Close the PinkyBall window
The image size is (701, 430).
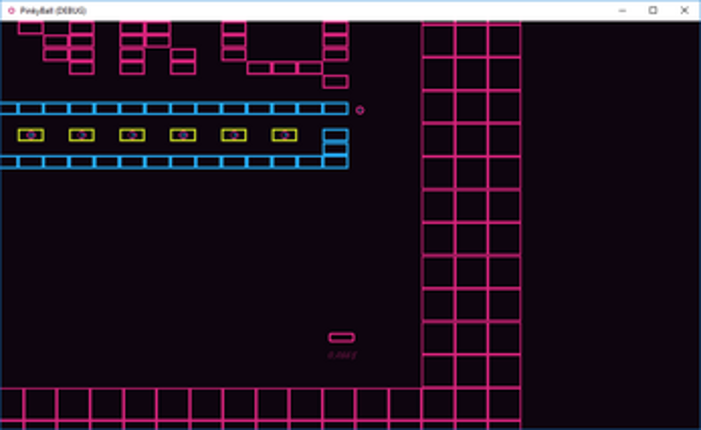(x=684, y=10)
